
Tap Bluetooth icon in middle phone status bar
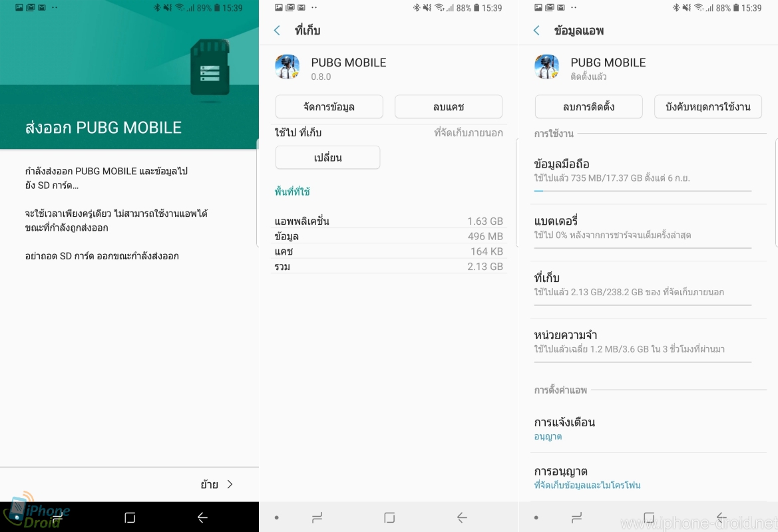tap(417, 8)
